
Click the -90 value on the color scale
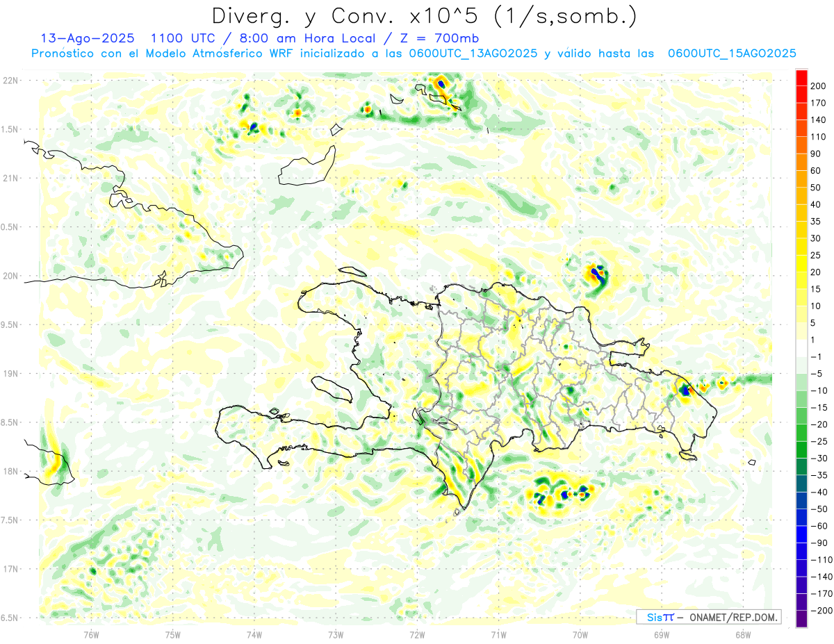pyautogui.click(x=818, y=543)
